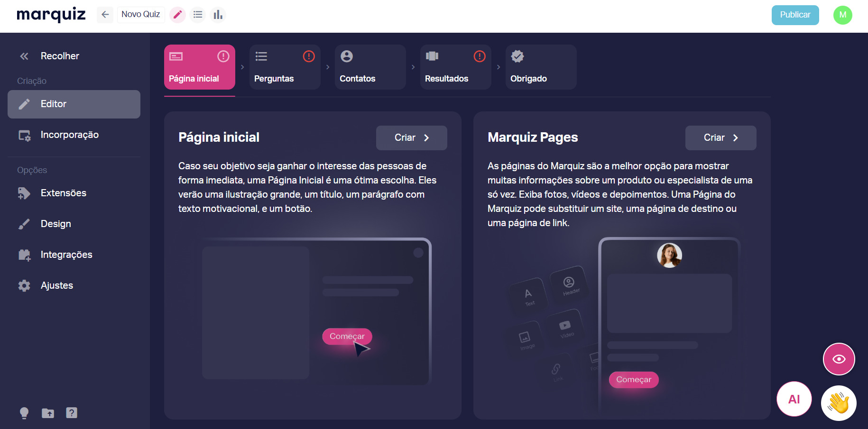
Task: Switch to the Página inicial step tab
Action: click(x=200, y=67)
